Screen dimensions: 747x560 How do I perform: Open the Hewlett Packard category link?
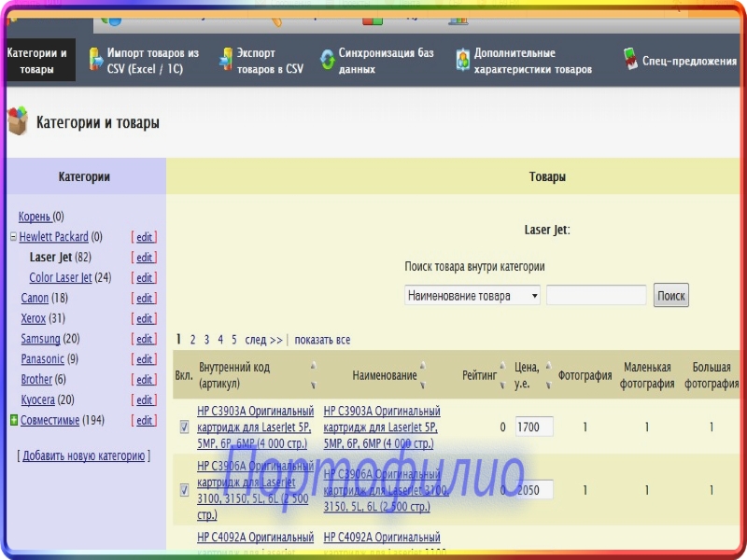[x=53, y=237]
